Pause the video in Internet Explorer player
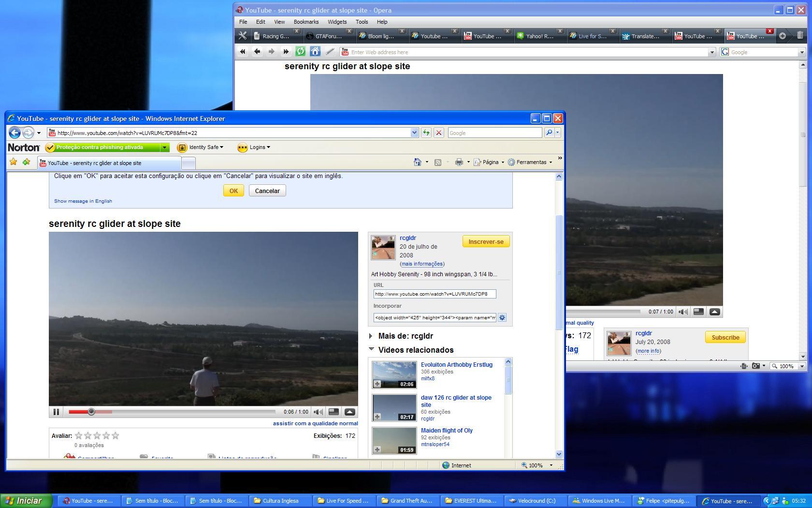This screenshot has width=812, height=508. pos(56,412)
